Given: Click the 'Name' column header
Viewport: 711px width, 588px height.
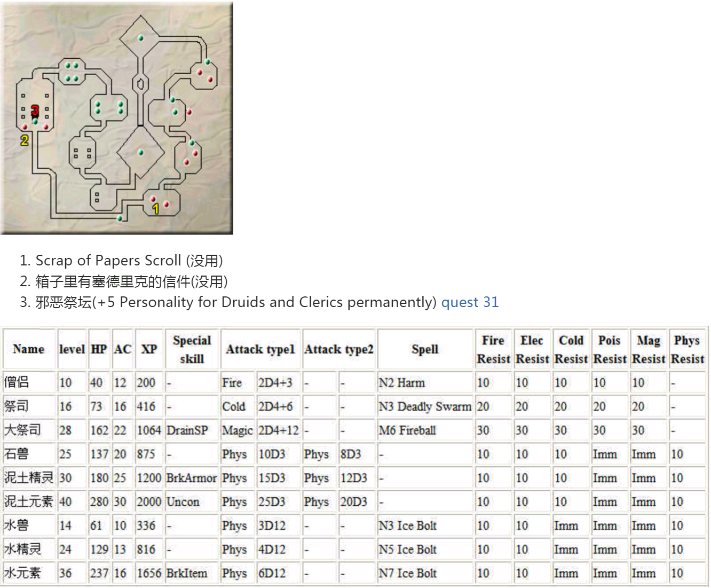Looking at the screenshot, I should tap(29, 349).
